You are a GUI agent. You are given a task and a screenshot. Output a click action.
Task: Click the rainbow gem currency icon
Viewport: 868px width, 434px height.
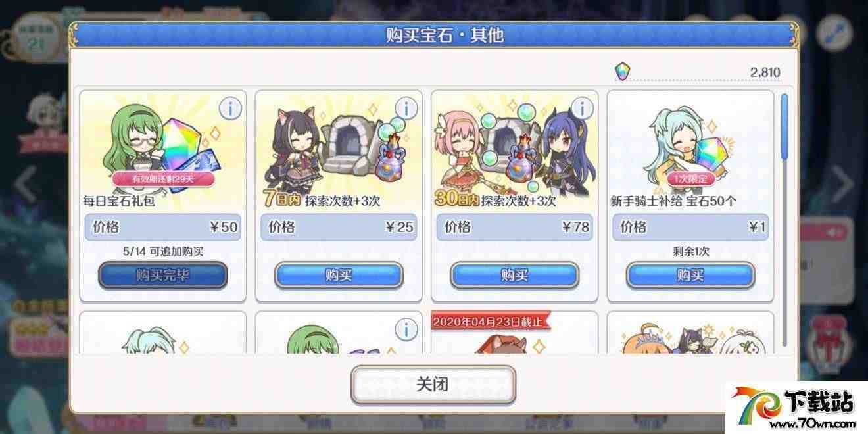click(x=622, y=71)
